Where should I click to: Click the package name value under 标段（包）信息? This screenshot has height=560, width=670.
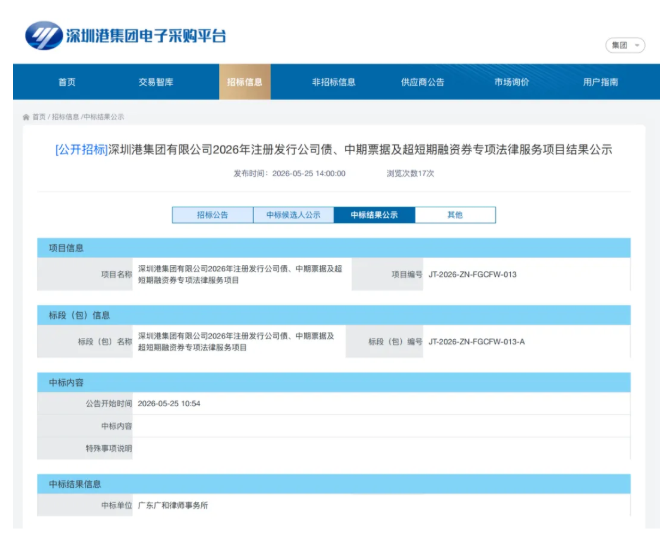click(x=236, y=342)
